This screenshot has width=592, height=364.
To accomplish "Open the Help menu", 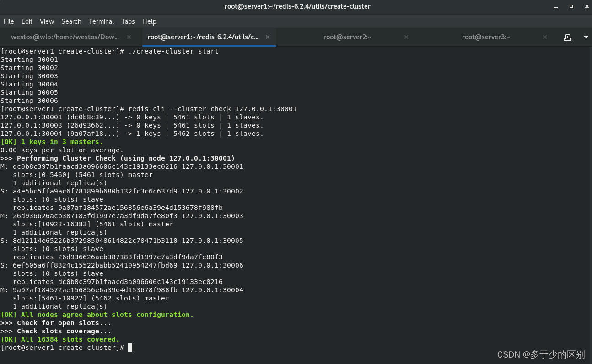I will 149,21.
